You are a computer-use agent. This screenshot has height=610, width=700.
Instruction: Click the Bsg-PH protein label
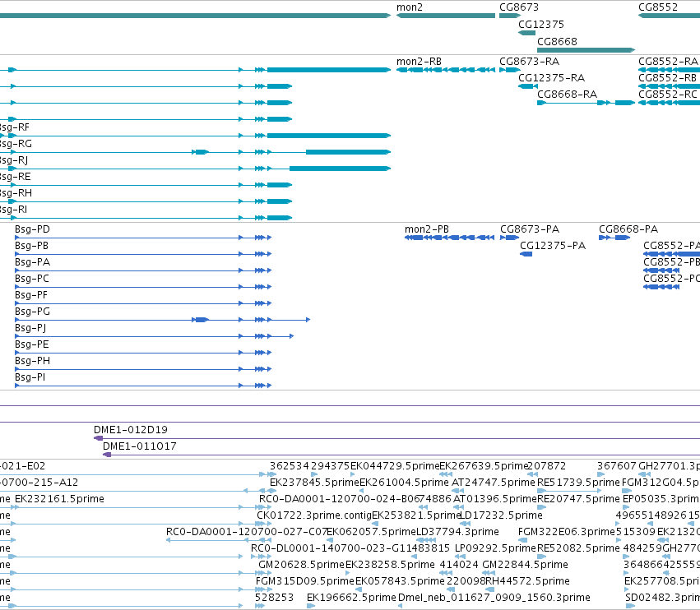pyautogui.click(x=32, y=361)
